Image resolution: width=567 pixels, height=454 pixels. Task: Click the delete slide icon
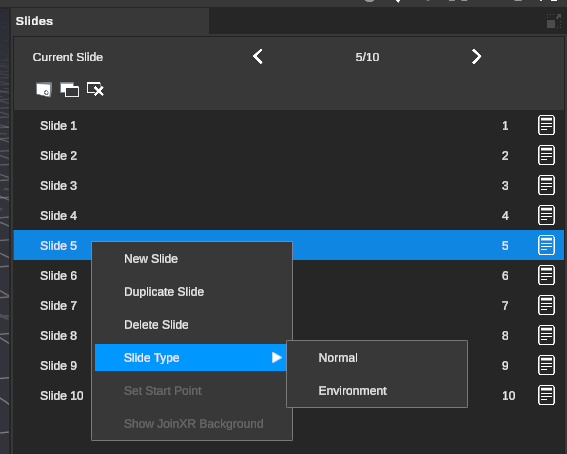click(x=95, y=89)
